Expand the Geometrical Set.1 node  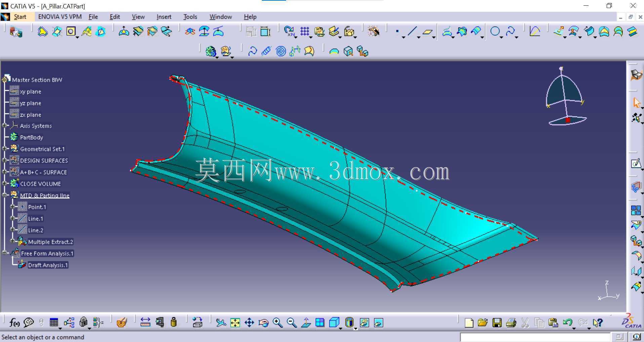click(x=5, y=149)
